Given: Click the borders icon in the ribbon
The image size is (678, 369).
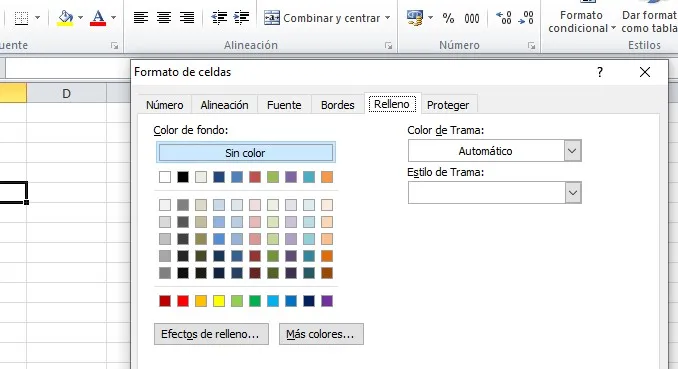Looking at the screenshot, I should (21, 18).
